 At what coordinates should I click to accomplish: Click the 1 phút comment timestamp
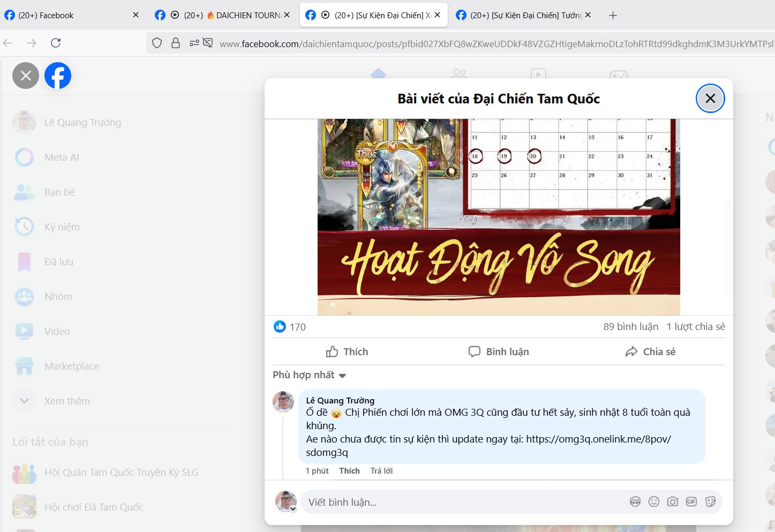(317, 470)
